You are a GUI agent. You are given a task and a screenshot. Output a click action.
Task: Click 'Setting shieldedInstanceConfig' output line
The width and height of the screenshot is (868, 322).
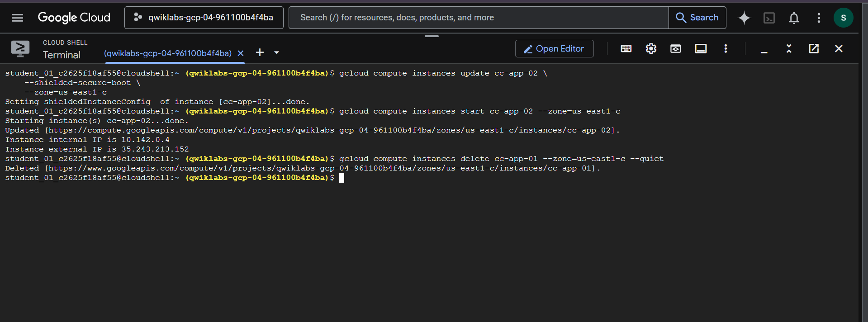tap(157, 102)
